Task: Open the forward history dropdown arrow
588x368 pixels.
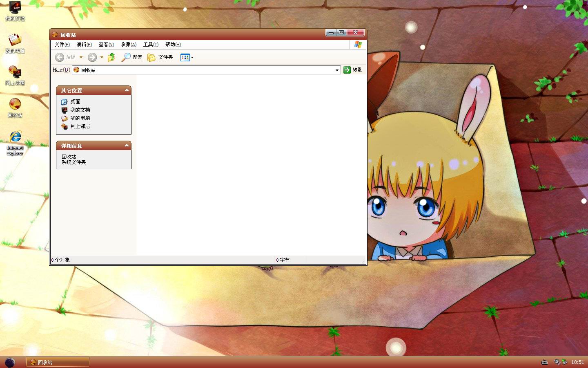Action: click(102, 57)
